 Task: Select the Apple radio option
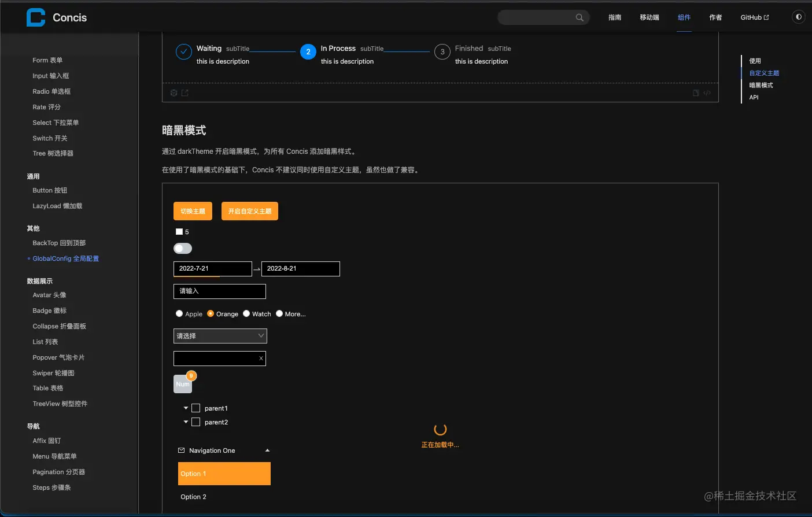tap(179, 313)
